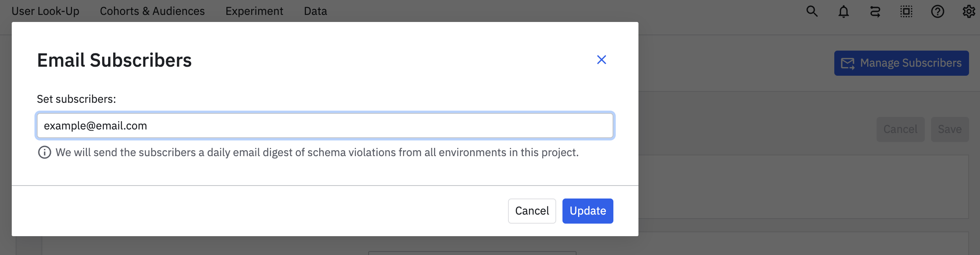Click the envelope icon on Manage Subscribers

[848, 63]
